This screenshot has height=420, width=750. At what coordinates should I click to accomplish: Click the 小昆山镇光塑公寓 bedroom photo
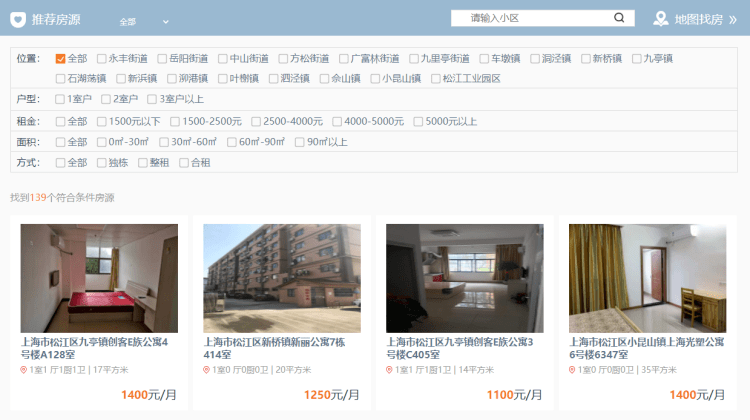coord(647,278)
